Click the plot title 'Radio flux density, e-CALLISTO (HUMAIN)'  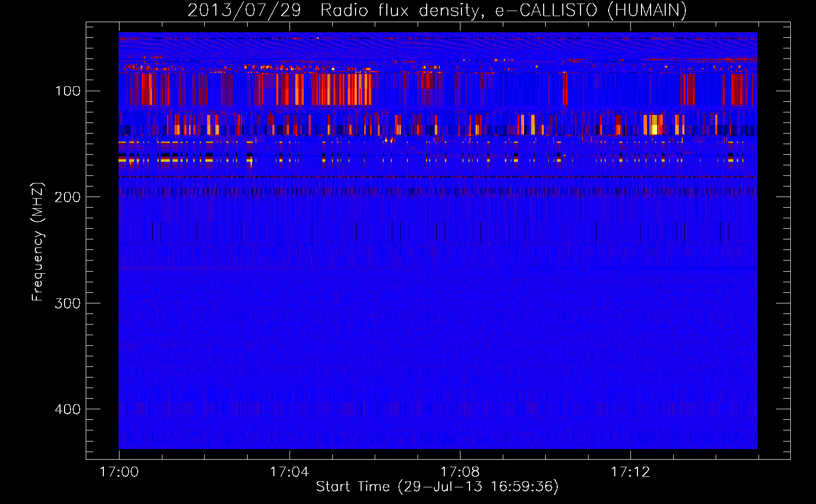click(x=503, y=10)
